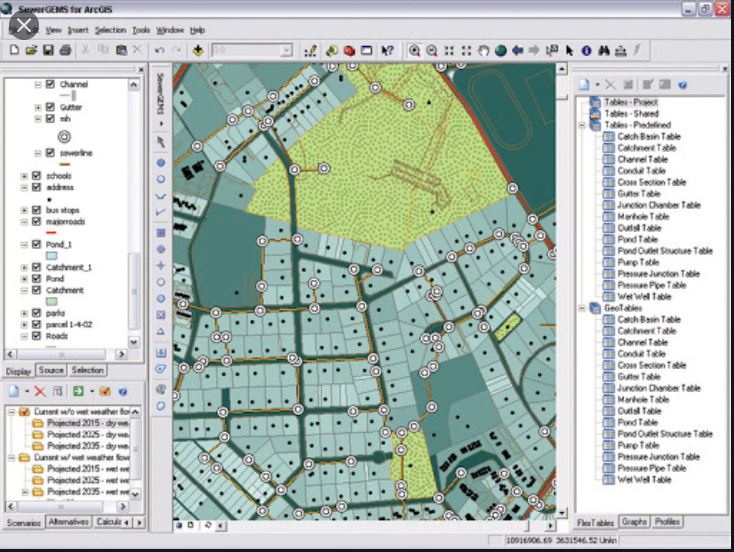The width and height of the screenshot is (734, 552).
Task: Select the Pan hand tool
Action: [x=483, y=50]
